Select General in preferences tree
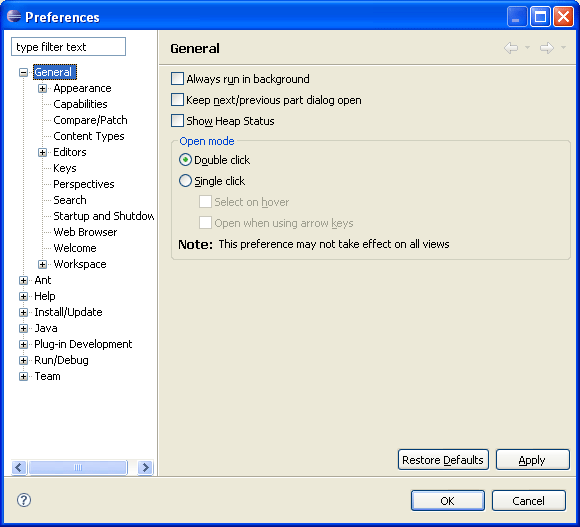 pos(55,72)
